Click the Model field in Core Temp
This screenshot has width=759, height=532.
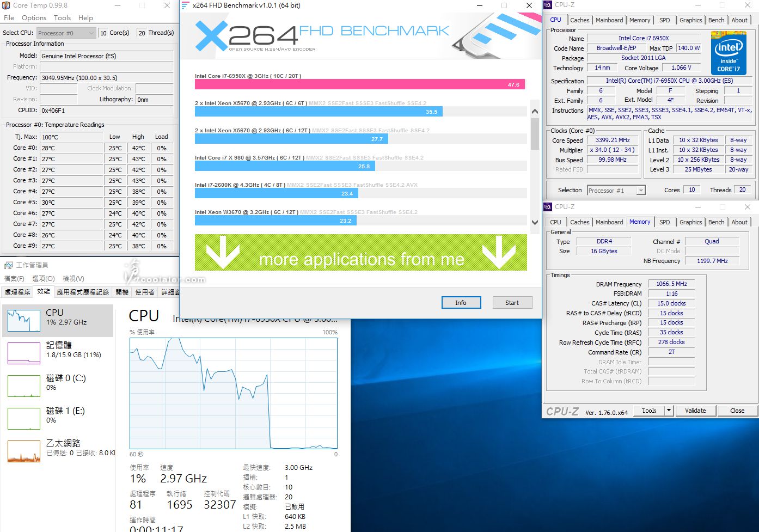[107, 56]
